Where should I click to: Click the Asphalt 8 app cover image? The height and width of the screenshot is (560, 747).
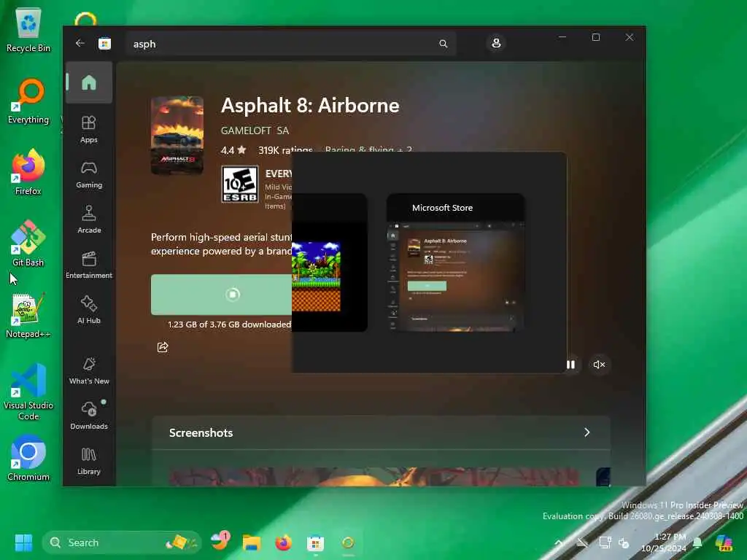pyautogui.click(x=177, y=135)
